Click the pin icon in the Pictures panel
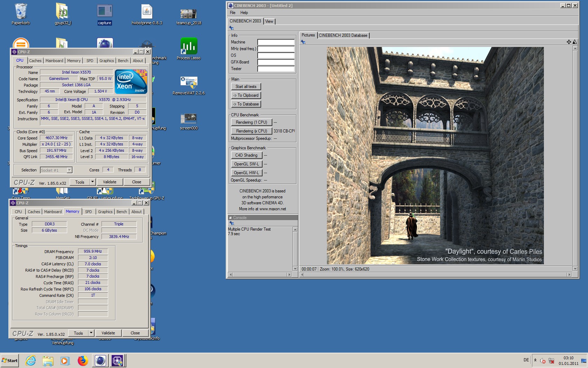This screenshot has width=588, height=368. point(303,42)
